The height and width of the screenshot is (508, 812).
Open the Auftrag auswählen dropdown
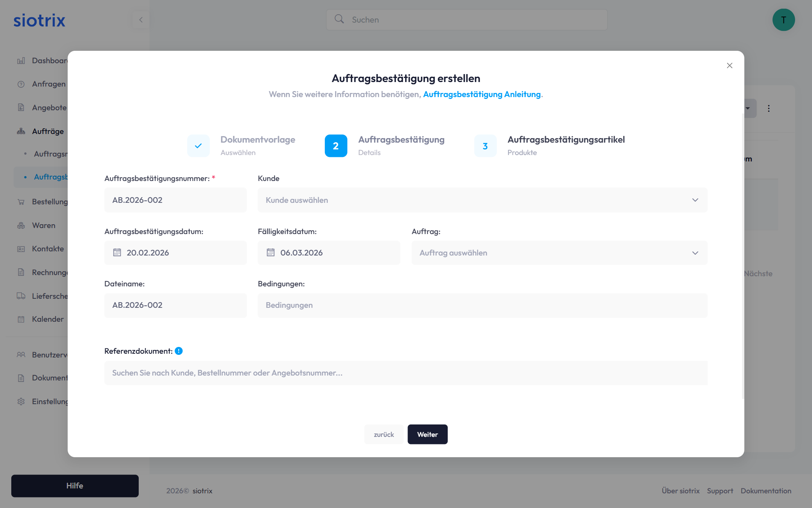pos(559,253)
